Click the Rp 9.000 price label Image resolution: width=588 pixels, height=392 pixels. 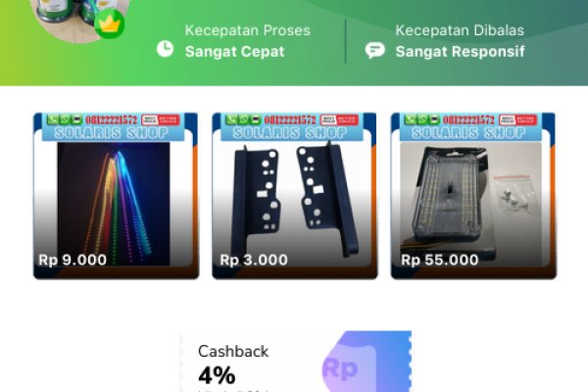click(x=73, y=260)
